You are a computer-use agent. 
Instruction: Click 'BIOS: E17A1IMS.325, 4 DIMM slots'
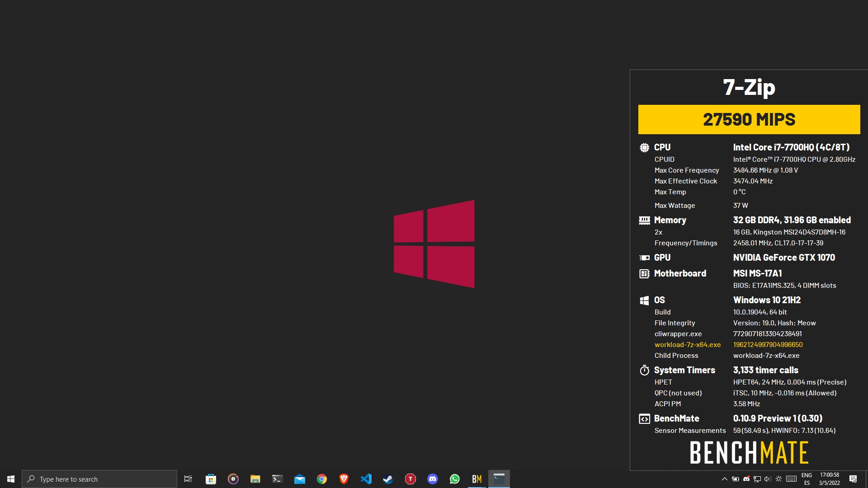pyautogui.click(x=784, y=286)
